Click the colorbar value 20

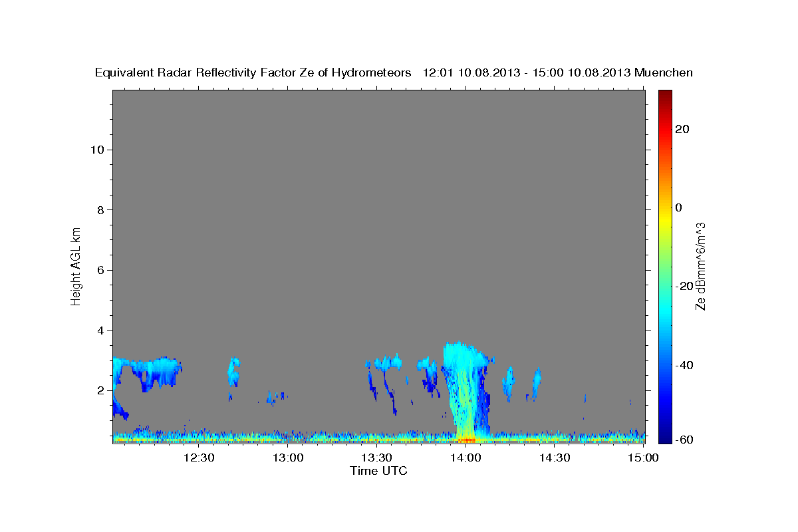point(682,129)
